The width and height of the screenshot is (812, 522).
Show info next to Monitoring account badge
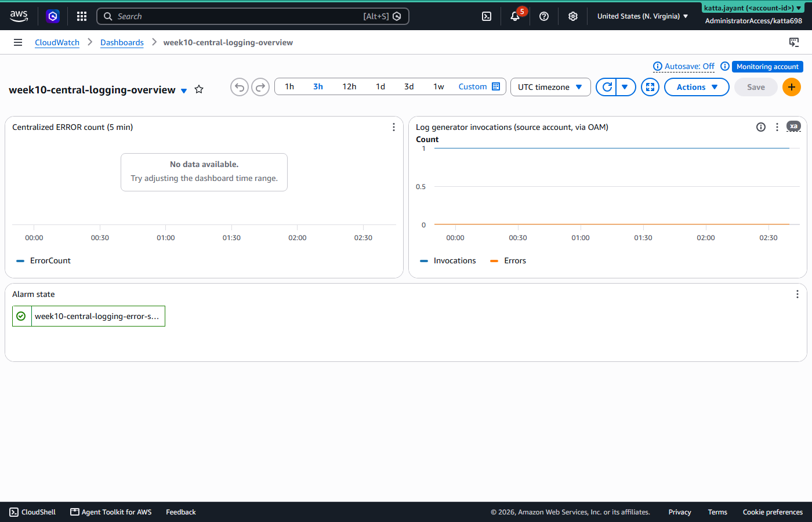click(x=725, y=66)
